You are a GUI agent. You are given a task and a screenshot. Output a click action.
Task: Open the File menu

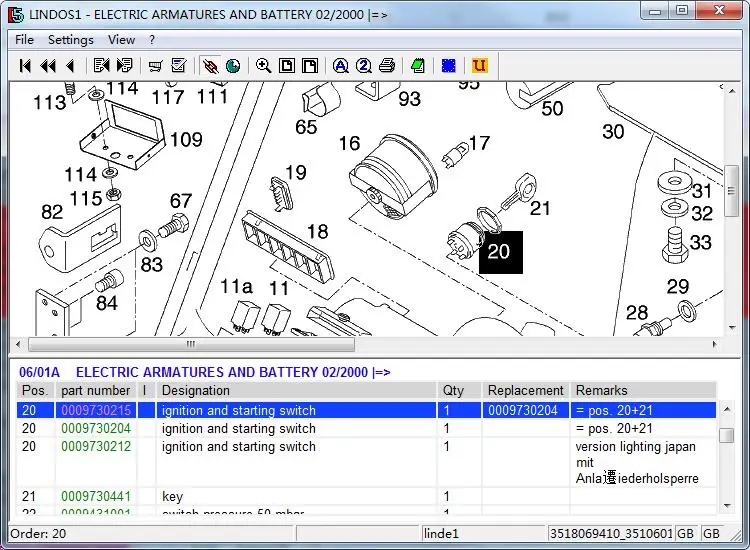(24, 40)
